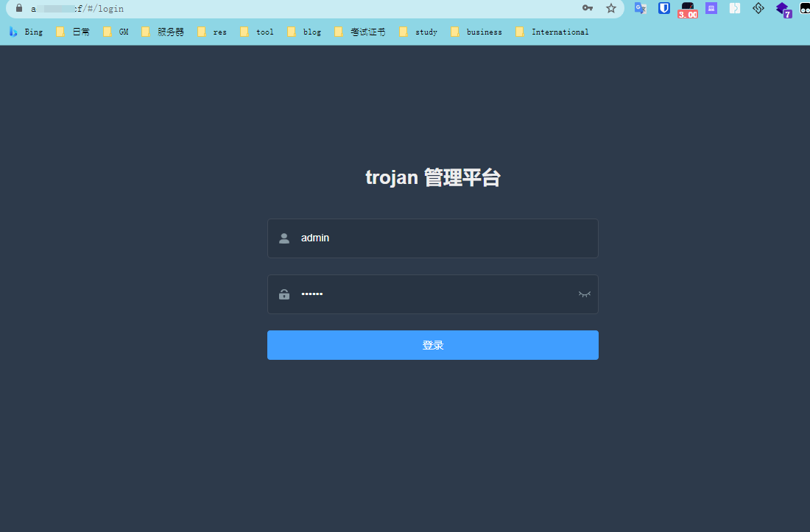Click the Bitwarden shield extension icon
810x532 pixels.
click(x=664, y=9)
